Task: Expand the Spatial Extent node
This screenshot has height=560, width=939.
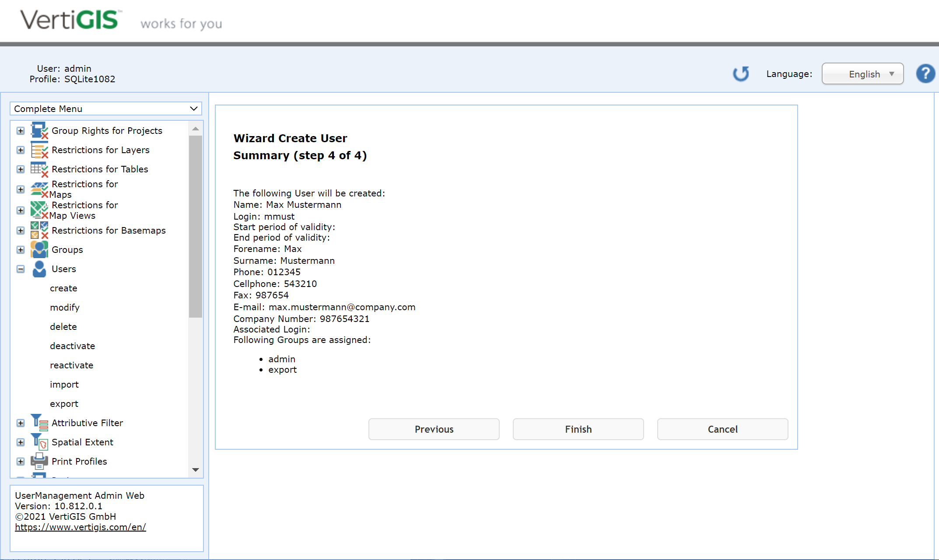Action: [x=20, y=442]
